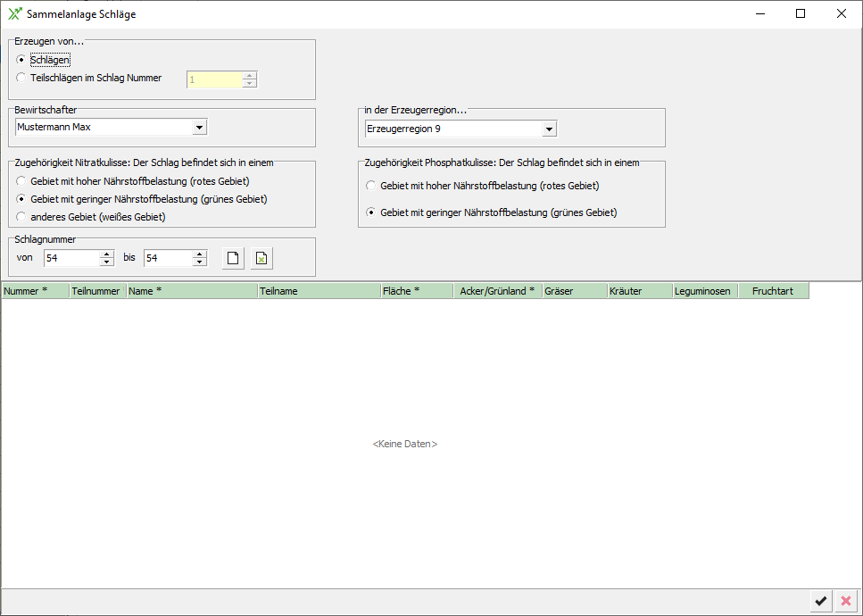Select the Schlägen radio option
The width and height of the screenshot is (863, 616).
tap(21, 60)
